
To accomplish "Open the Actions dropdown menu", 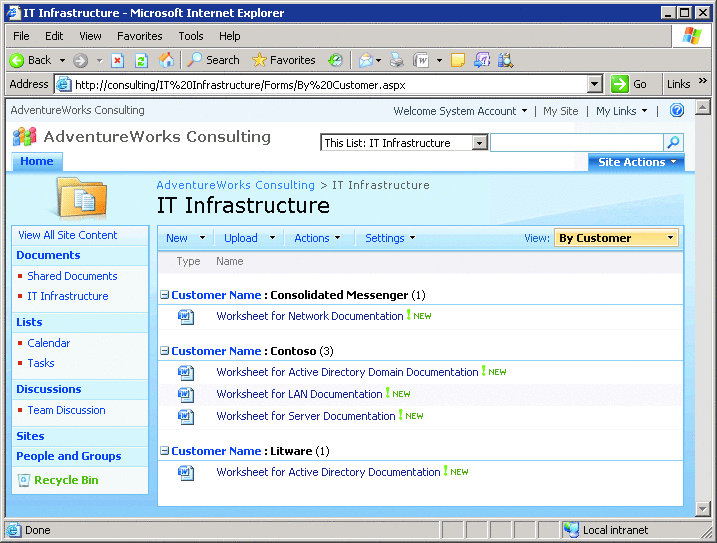I will click(317, 238).
